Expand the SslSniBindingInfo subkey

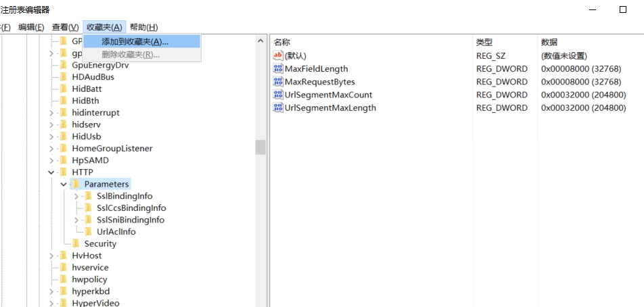point(76,220)
